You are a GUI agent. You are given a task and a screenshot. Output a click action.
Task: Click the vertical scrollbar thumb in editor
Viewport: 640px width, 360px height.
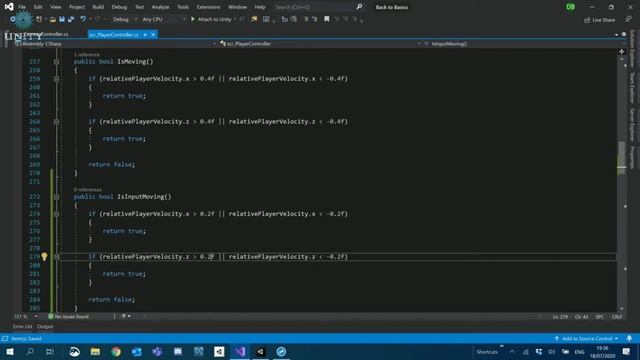click(x=621, y=158)
